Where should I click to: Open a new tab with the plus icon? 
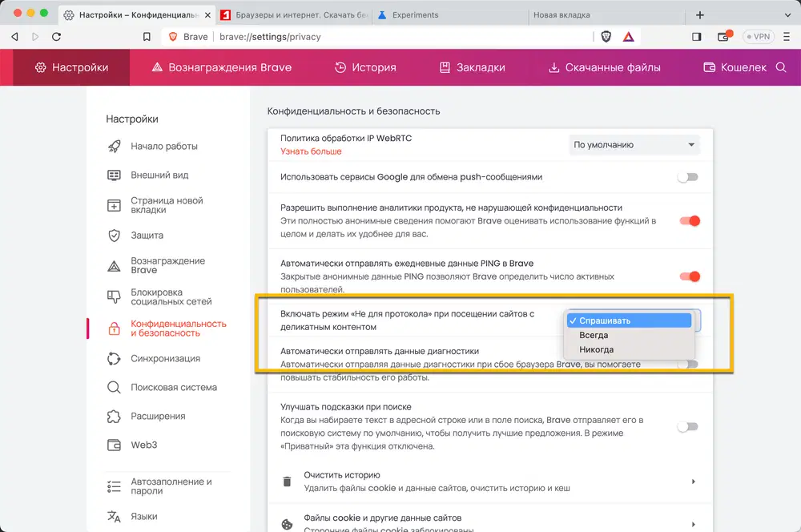coord(700,15)
